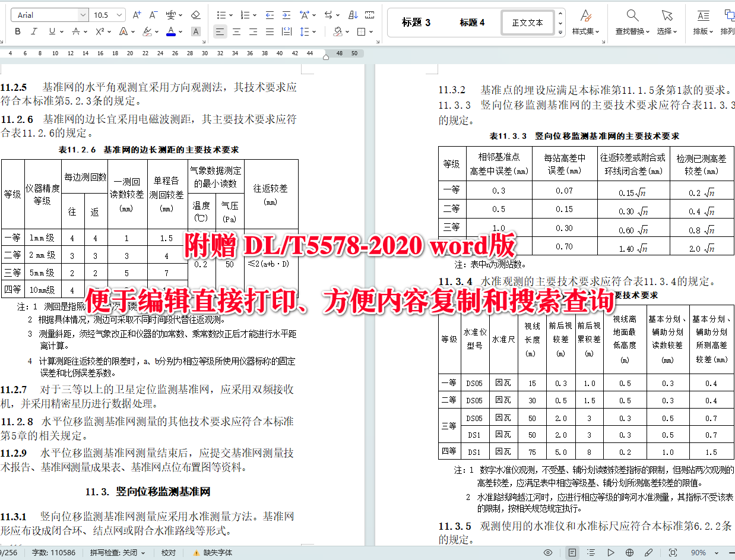Toggle center text alignment

click(x=236, y=30)
